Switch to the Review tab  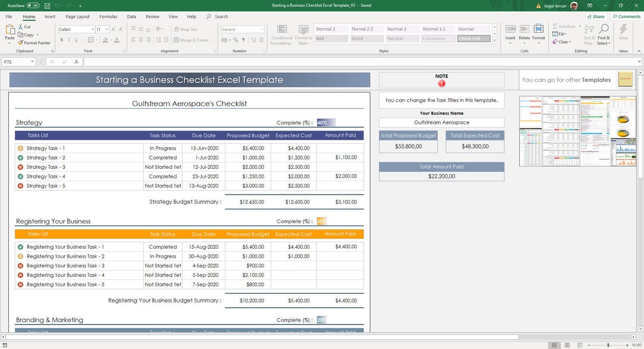pos(153,17)
